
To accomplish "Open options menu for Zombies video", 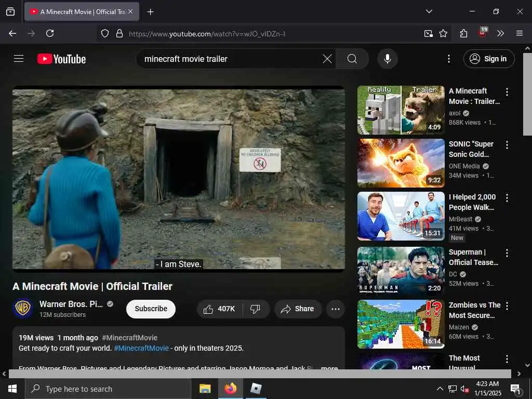I will point(507,305).
